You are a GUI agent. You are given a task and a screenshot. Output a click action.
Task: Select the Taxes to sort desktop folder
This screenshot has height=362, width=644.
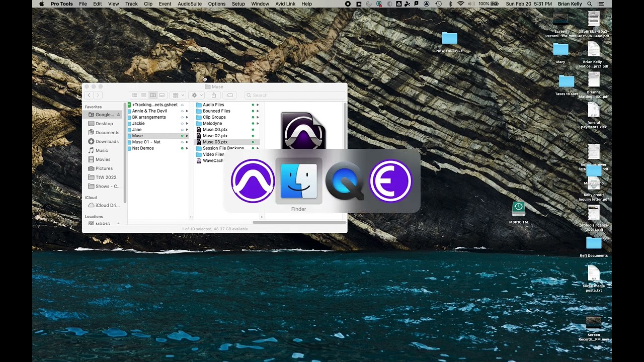[x=567, y=85]
